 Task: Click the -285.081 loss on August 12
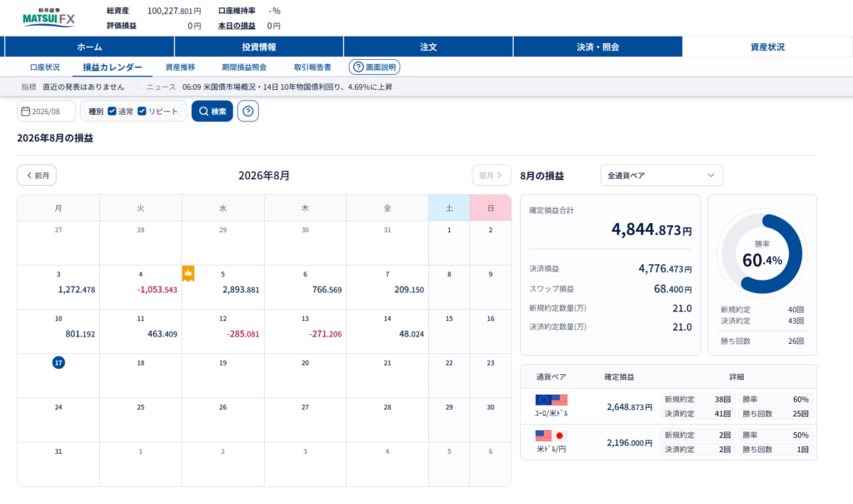[x=243, y=334]
